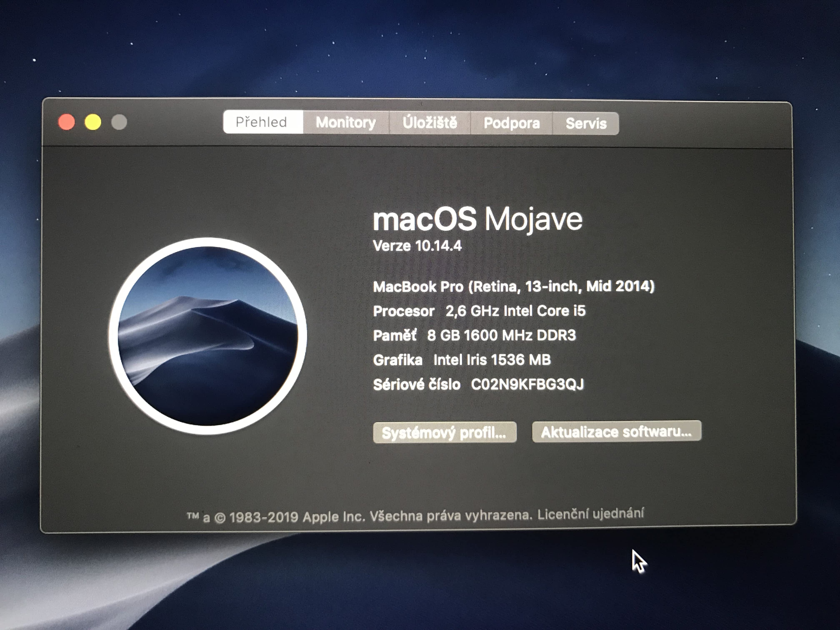Screen dimensions: 840x630
Task: Open the Licenční ujednání link
Action: click(590, 514)
